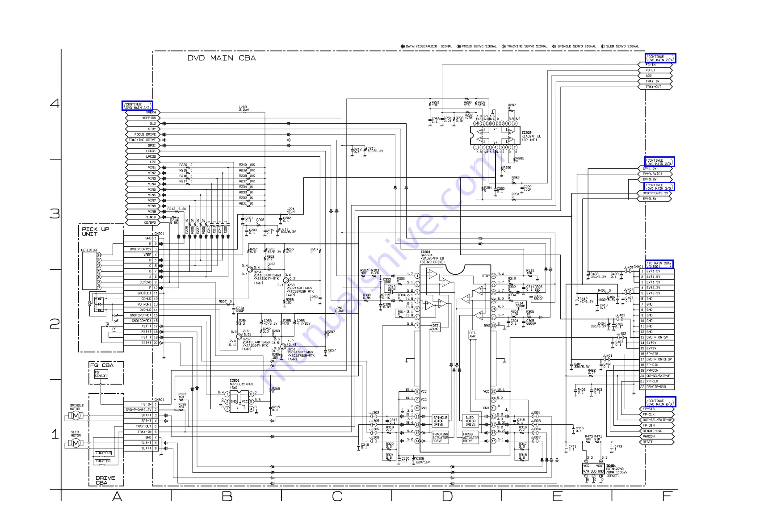Select pin 20 OUT-SEL/SKIP-UP in CN401
Viewport: 760px width, 532px height.
click(657, 376)
